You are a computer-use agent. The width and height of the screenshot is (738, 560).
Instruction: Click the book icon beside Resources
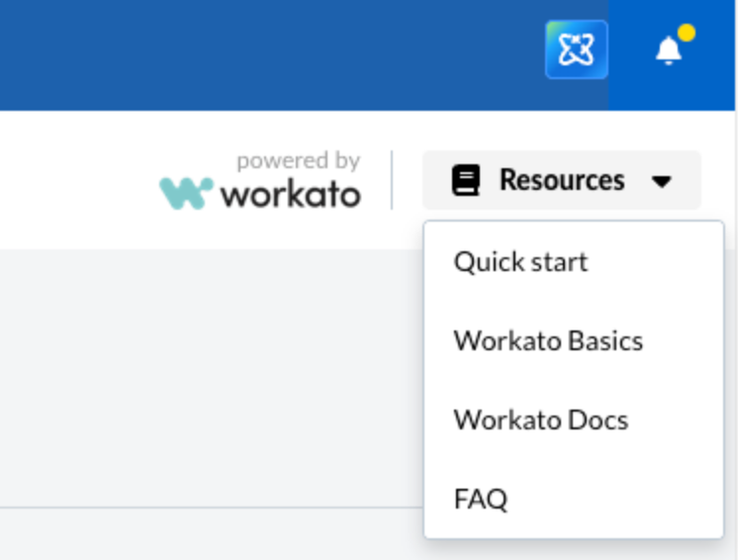click(x=466, y=181)
